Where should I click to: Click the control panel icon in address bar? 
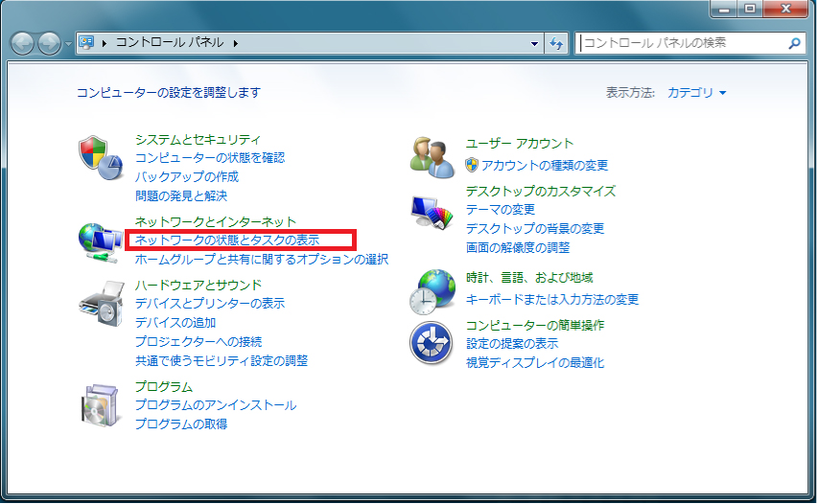click(x=86, y=42)
